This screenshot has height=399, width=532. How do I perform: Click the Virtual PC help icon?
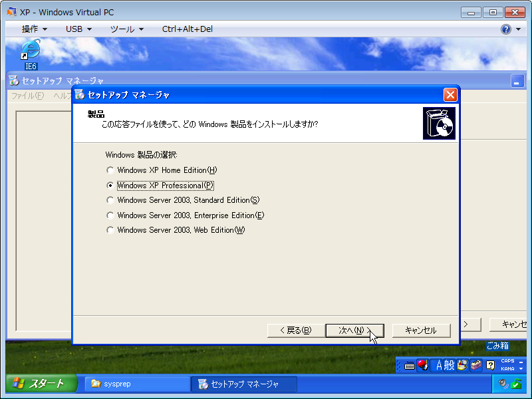(505, 29)
